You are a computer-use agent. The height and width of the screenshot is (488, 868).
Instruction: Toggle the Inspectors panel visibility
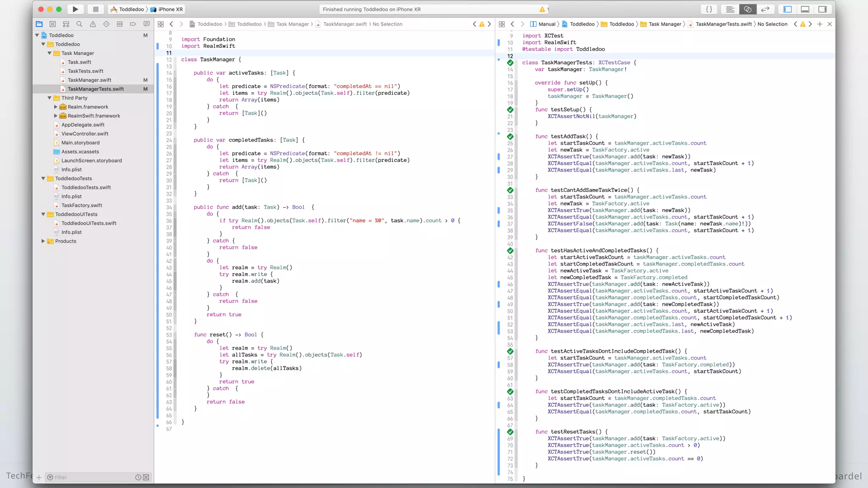point(822,9)
